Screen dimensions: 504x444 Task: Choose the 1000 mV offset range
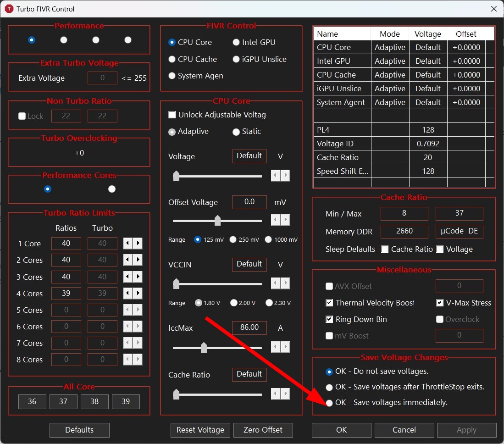pyautogui.click(x=268, y=239)
